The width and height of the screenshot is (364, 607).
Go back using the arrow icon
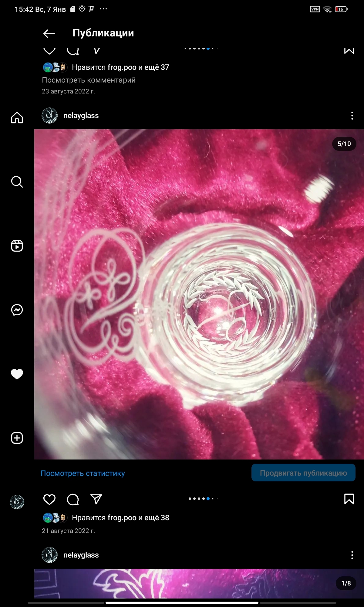(x=49, y=33)
